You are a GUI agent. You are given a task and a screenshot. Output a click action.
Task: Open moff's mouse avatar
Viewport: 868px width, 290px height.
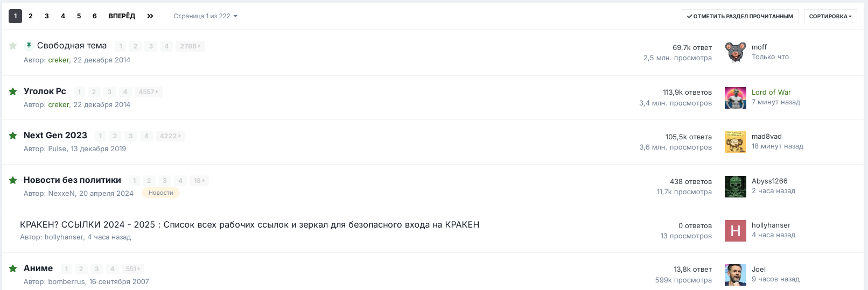(x=735, y=53)
